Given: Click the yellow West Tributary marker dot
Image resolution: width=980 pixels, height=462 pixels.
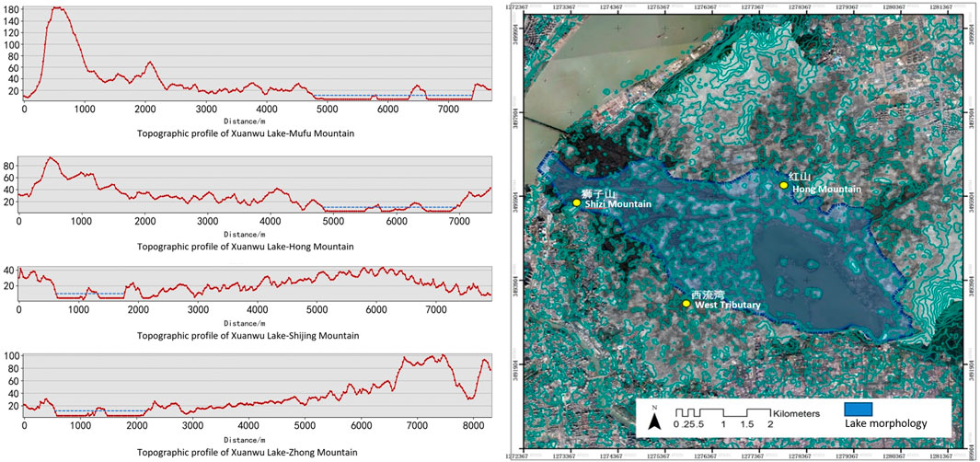Looking at the screenshot, I should click(686, 303).
